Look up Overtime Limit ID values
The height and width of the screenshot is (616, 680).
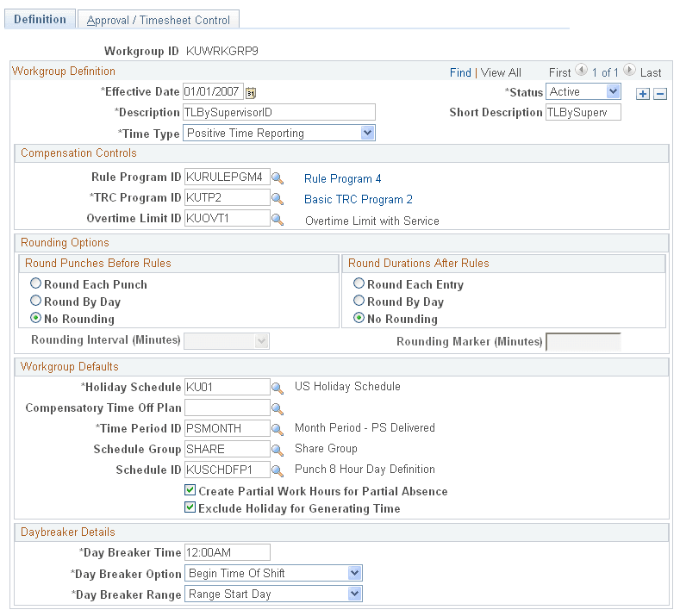tap(278, 220)
